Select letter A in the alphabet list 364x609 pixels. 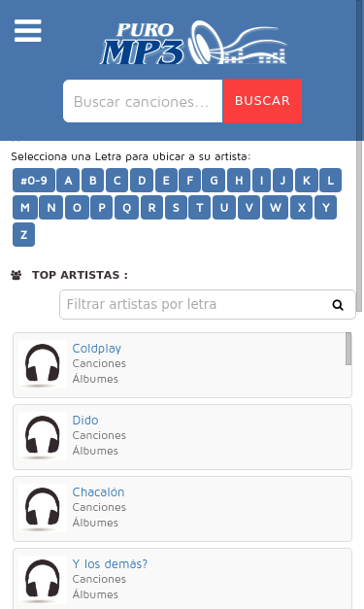[68, 181]
